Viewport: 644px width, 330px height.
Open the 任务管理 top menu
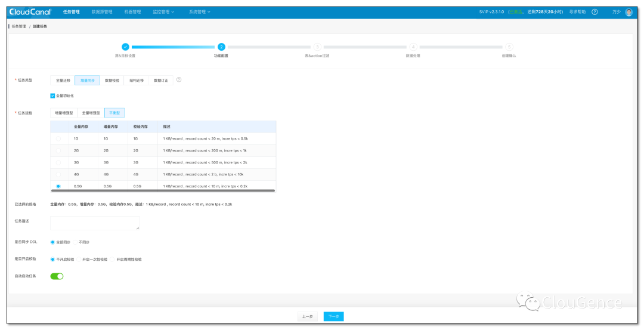click(72, 12)
